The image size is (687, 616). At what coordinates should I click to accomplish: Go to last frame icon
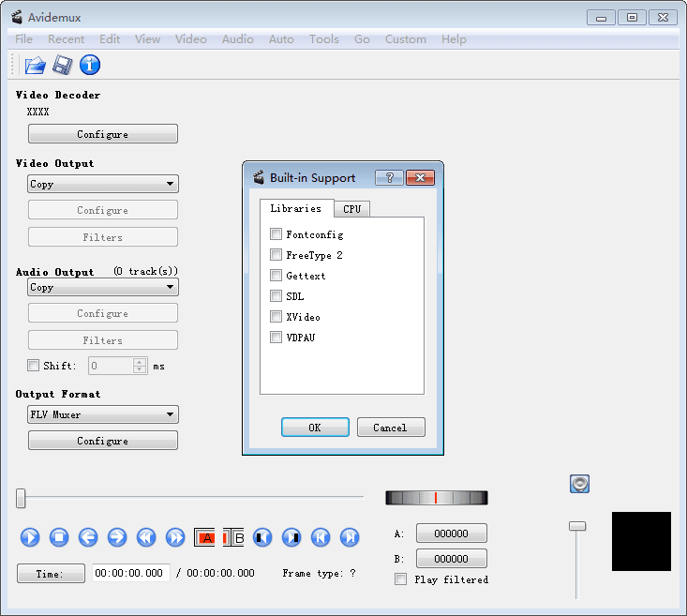[350, 537]
